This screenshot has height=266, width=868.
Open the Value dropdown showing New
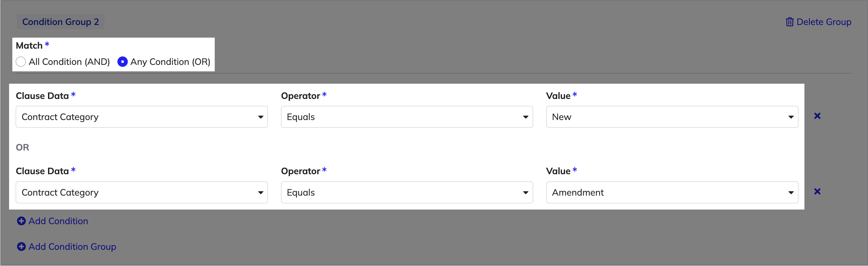point(672,117)
